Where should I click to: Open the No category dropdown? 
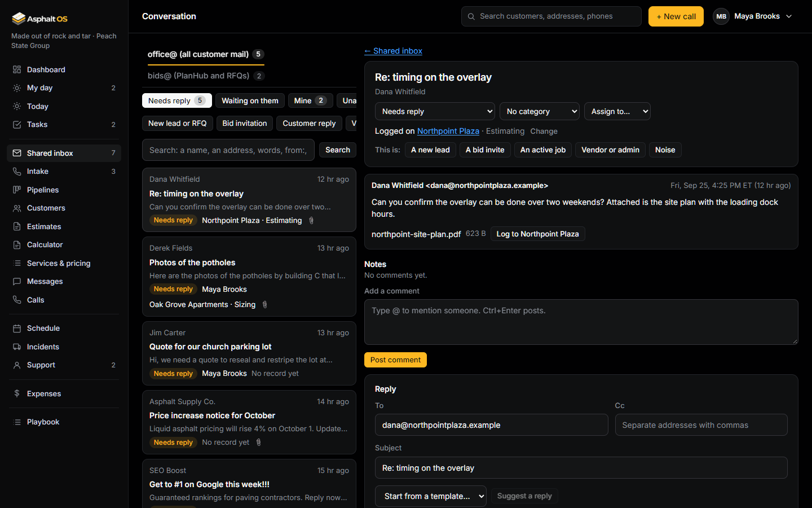(539, 111)
